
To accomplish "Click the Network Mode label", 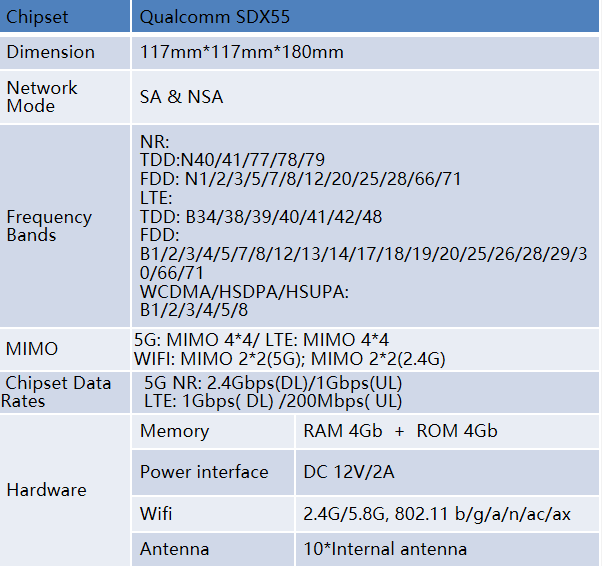I will click(x=42, y=97).
